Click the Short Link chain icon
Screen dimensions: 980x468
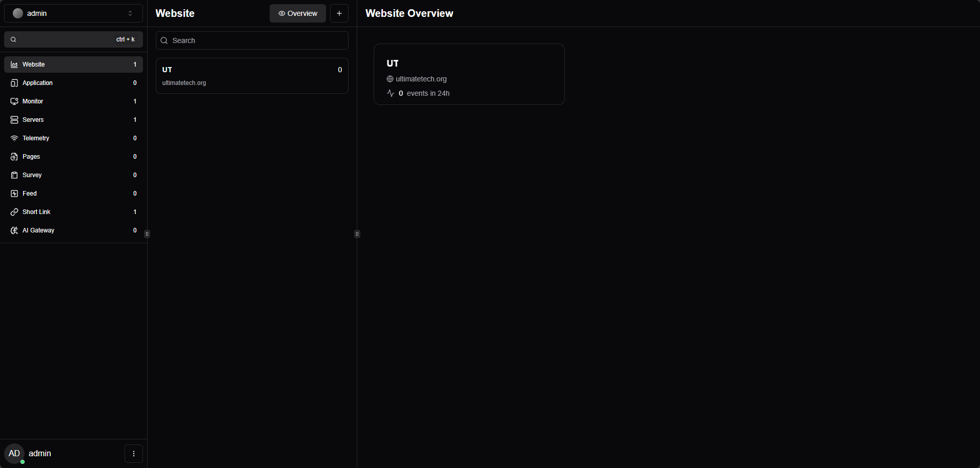click(14, 212)
